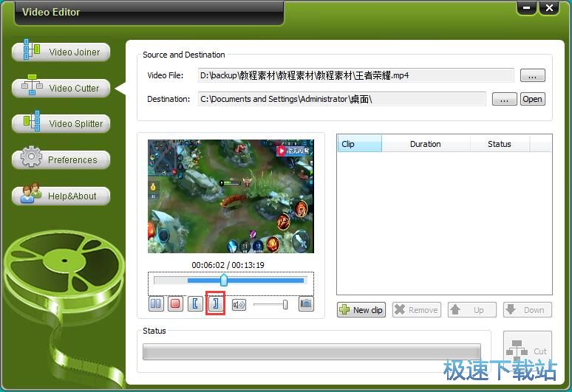Click the volume slider handle
Image resolution: width=572 pixels, height=392 pixels.
[285, 305]
